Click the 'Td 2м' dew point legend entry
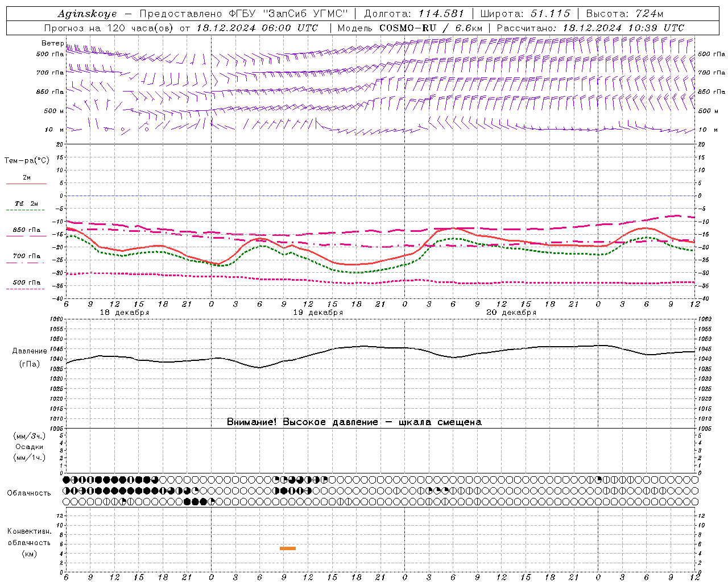 click(x=27, y=203)
